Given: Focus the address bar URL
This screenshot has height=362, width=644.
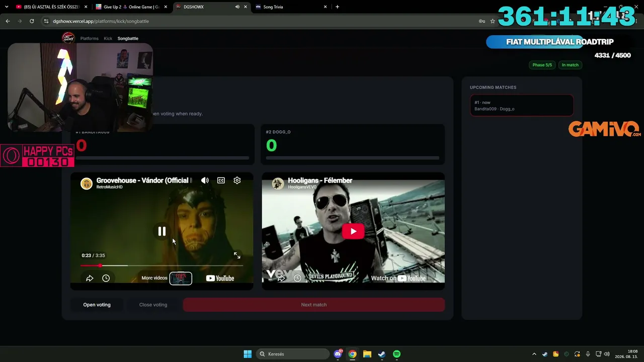Looking at the screenshot, I should 101,21.
